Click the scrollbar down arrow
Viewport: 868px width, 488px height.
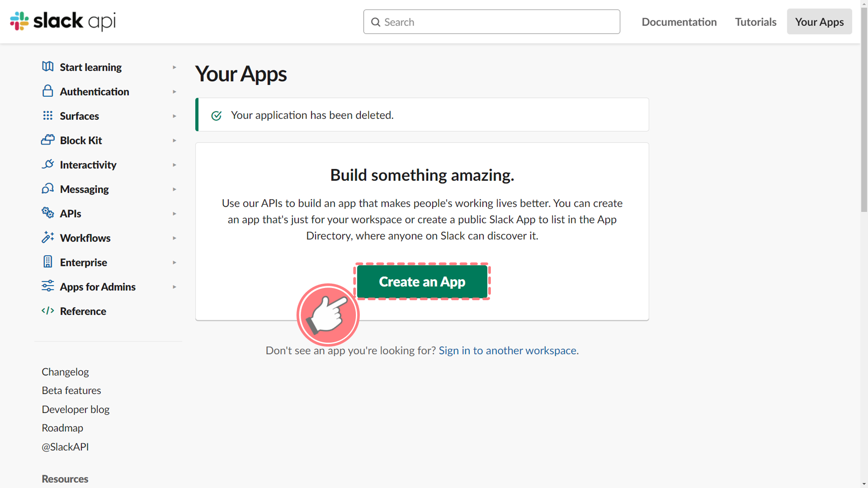pyautogui.click(x=864, y=484)
